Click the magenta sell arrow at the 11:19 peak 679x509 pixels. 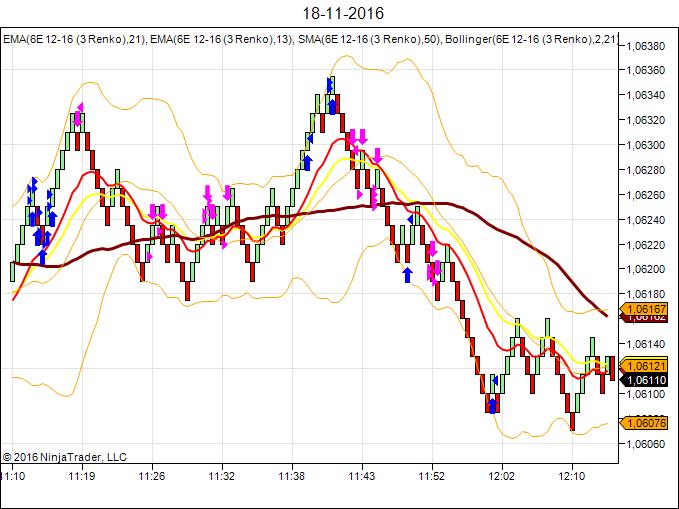[78, 118]
